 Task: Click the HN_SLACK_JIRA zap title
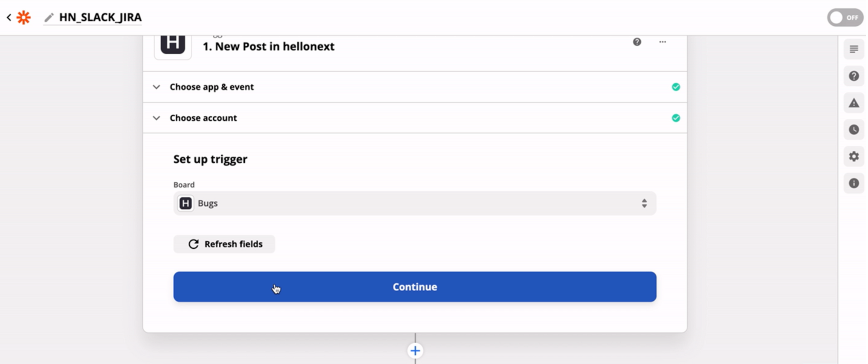click(x=100, y=17)
